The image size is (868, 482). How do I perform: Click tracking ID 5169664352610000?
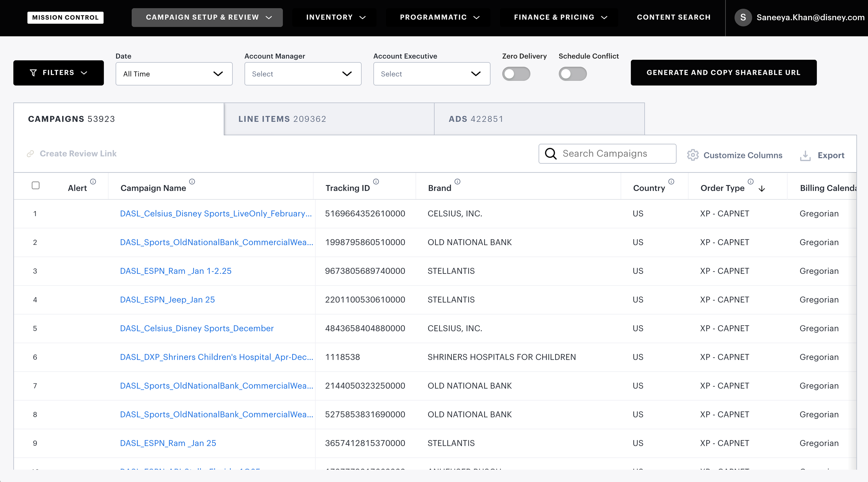click(x=365, y=213)
